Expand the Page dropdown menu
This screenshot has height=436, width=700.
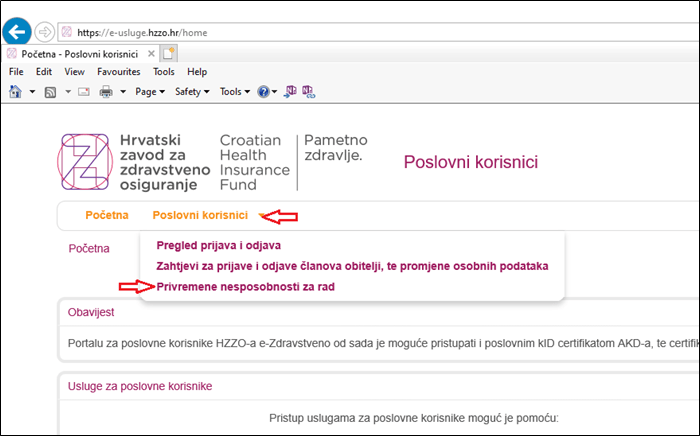tap(149, 92)
